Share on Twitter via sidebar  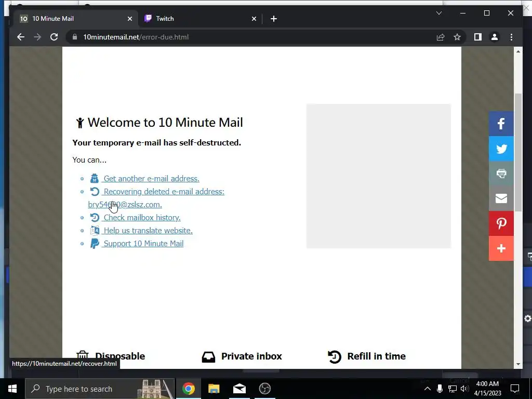pyautogui.click(x=501, y=149)
